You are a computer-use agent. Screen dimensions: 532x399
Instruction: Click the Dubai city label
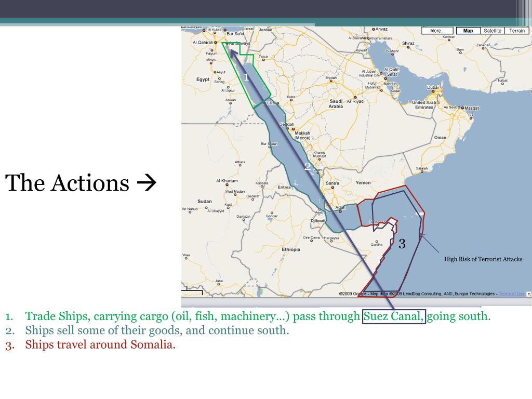(433, 87)
